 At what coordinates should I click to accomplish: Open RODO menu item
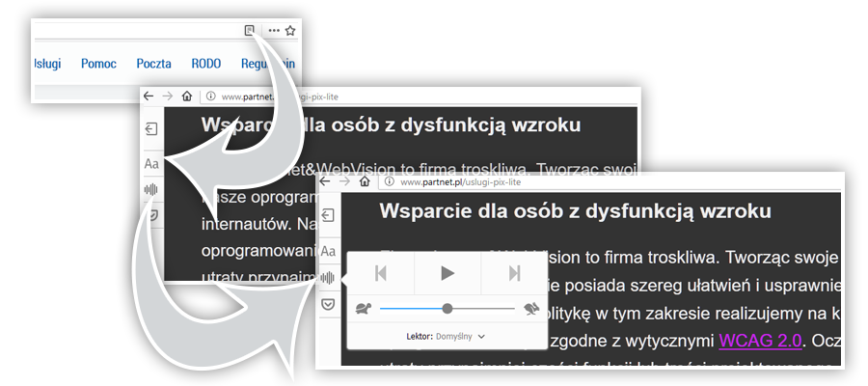coord(206,64)
